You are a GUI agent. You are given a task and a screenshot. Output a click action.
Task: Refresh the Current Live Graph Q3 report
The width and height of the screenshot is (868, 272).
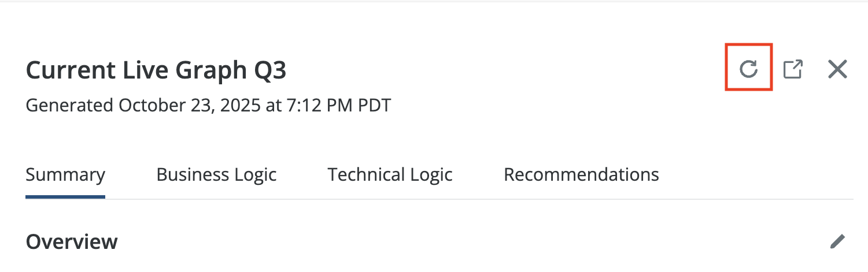(749, 69)
